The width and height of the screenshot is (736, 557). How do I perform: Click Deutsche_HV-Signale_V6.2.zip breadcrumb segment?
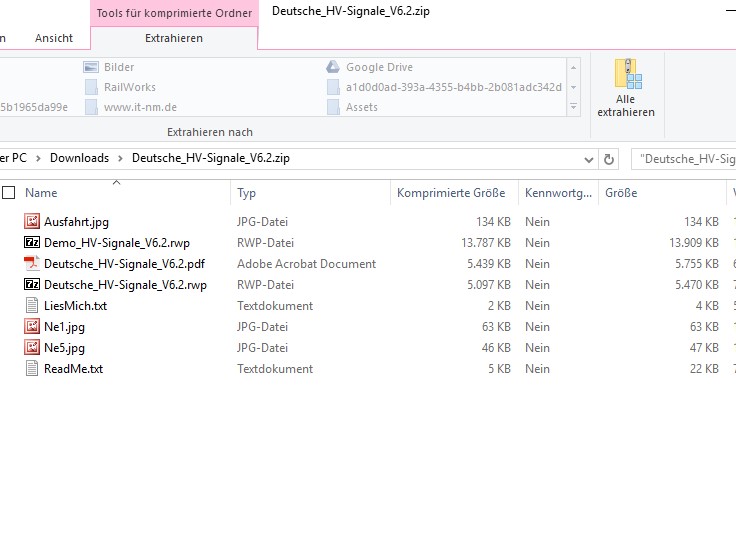(x=211, y=158)
